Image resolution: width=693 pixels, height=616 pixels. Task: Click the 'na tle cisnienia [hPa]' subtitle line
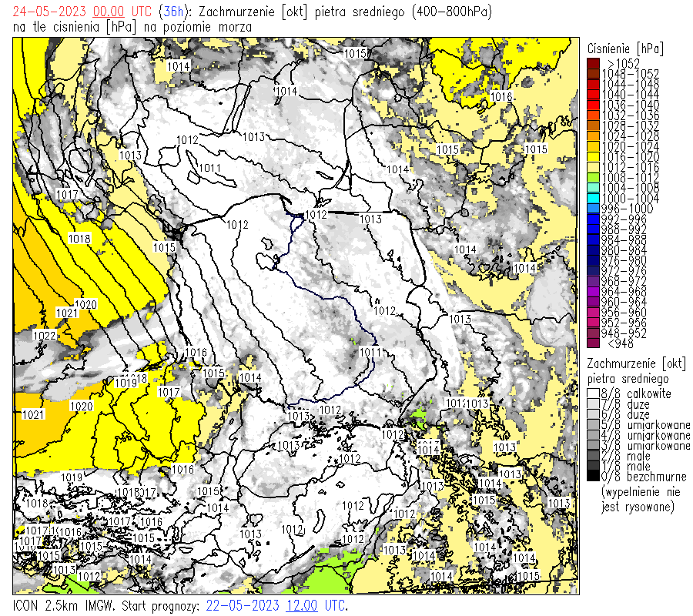click(132, 27)
